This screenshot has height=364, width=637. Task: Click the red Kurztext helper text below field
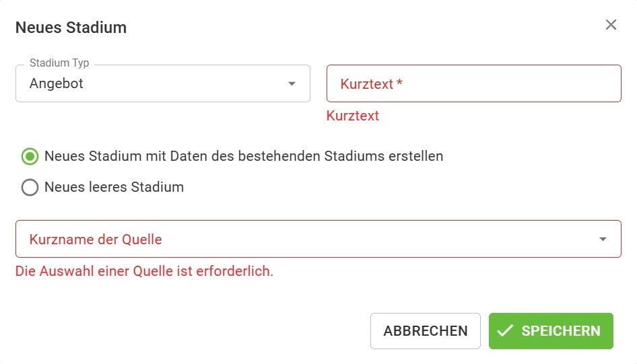pyautogui.click(x=353, y=116)
